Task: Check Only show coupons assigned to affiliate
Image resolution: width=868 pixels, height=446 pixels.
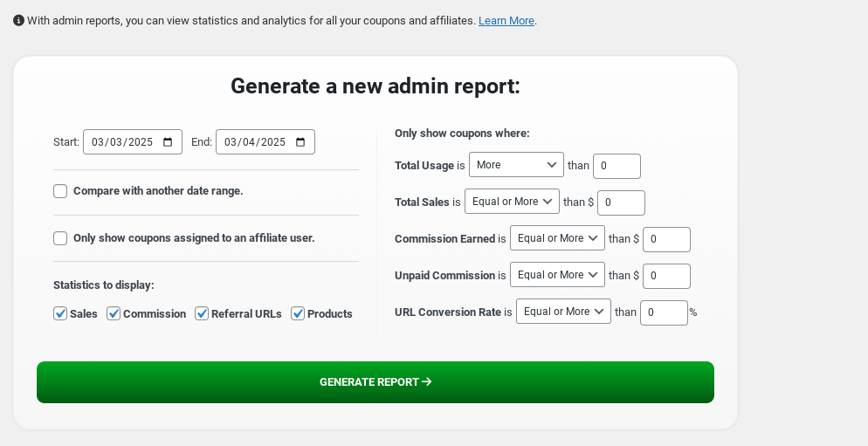Action: pos(60,238)
